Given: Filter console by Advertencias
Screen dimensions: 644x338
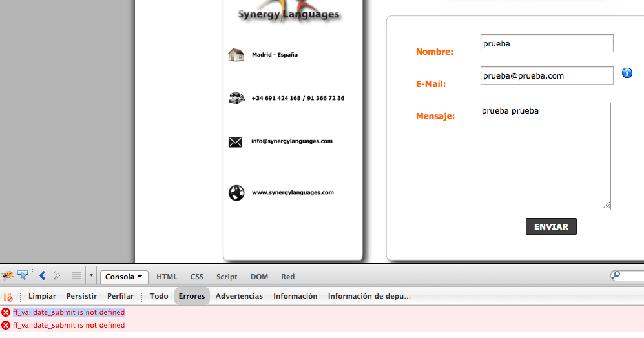Looking at the screenshot, I should click(239, 296).
